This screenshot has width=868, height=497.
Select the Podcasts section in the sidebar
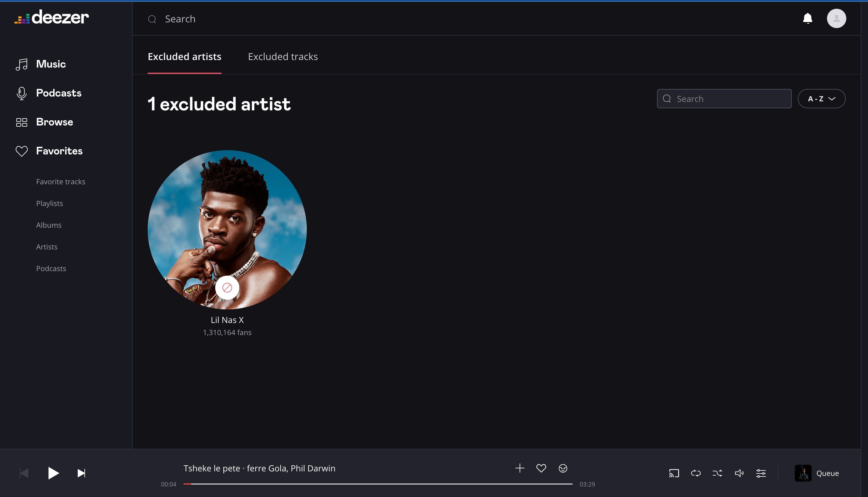(59, 93)
